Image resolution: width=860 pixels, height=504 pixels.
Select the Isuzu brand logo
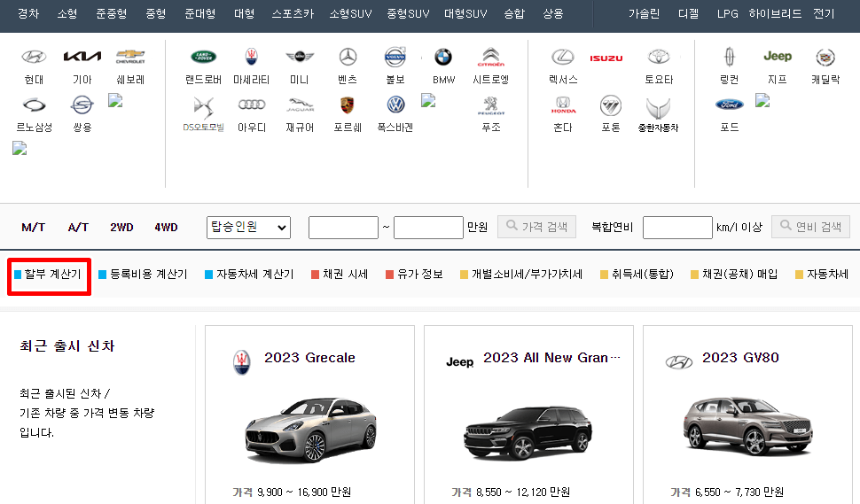606,58
